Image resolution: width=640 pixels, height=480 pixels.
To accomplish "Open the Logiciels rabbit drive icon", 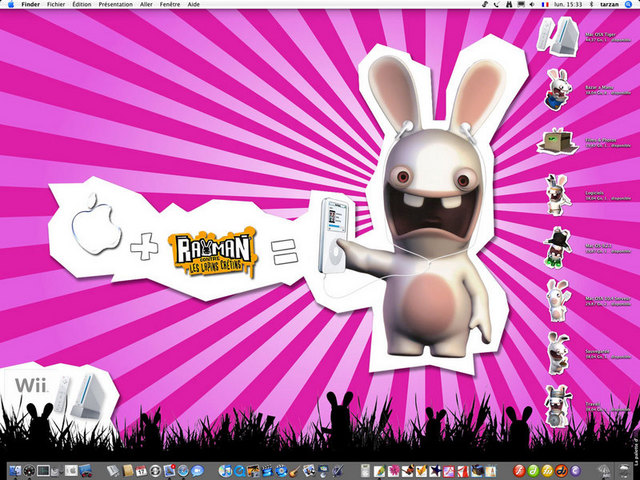I will pos(558,194).
